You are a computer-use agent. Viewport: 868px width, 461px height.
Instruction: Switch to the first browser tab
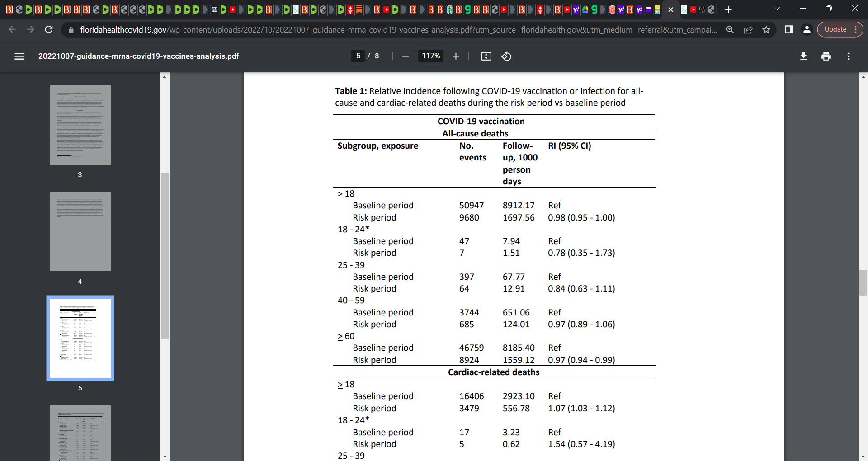[9, 9]
